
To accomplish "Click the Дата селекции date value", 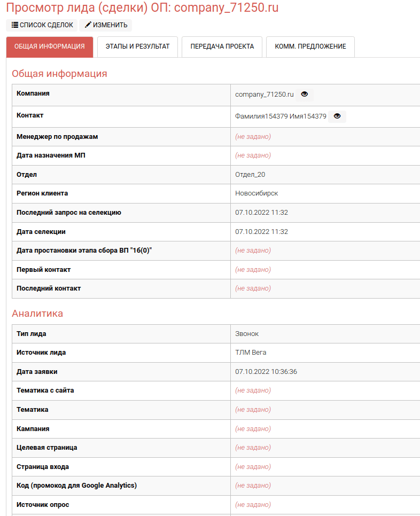I will point(261,232).
